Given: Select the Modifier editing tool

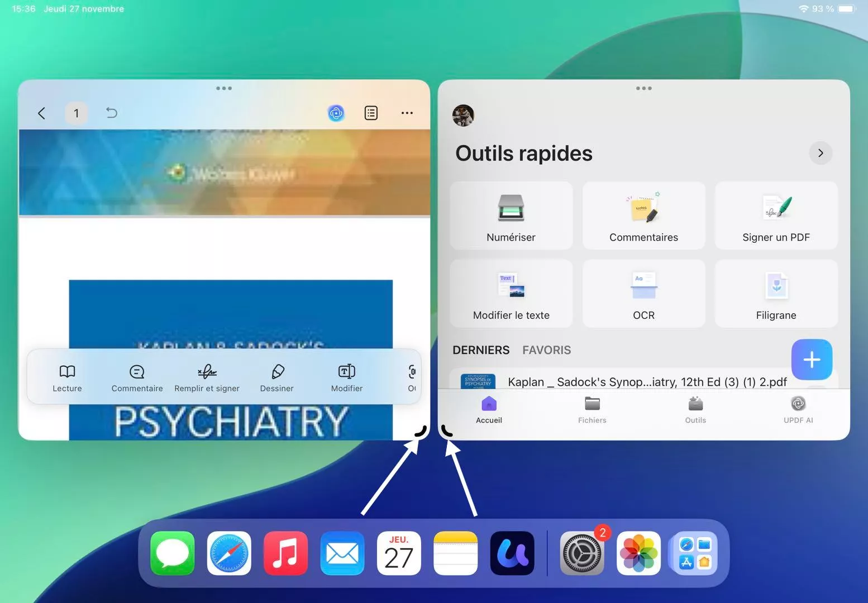Looking at the screenshot, I should (x=347, y=378).
